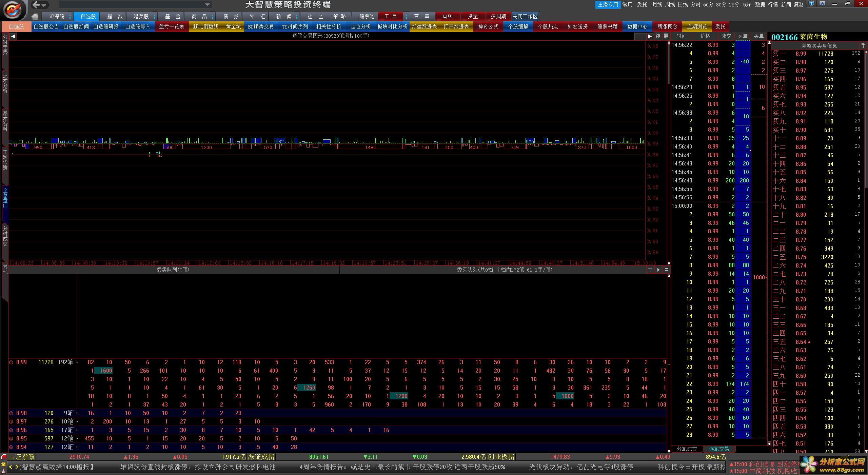Click the 画线 drawing button

[x=448, y=17]
